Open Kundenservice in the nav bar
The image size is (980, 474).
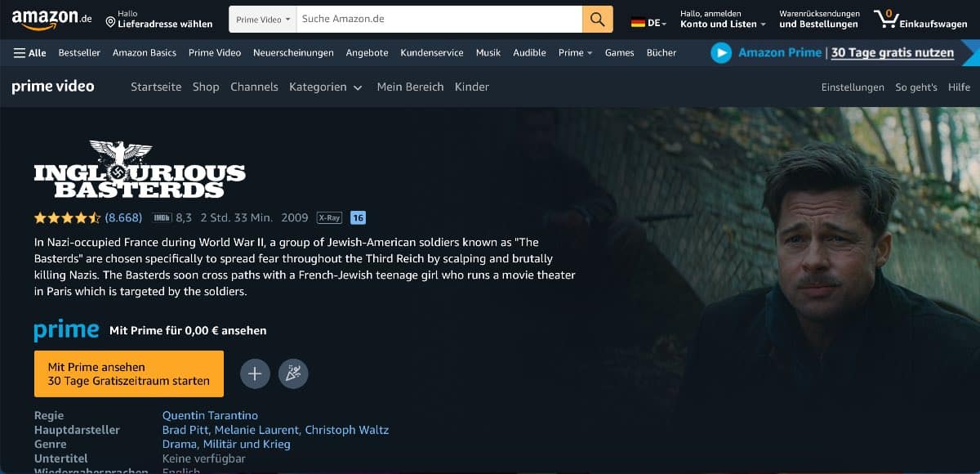point(432,52)
